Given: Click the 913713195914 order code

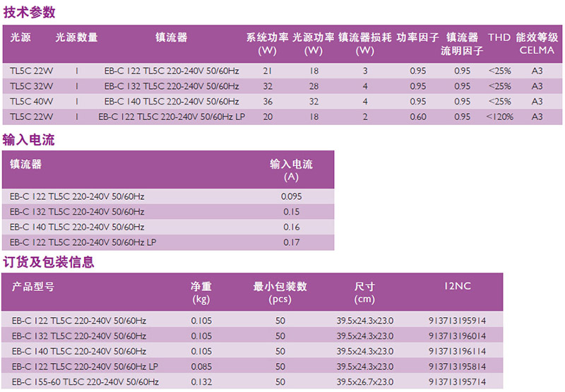Looking at the screenshot, I should (x=457, y=320).
